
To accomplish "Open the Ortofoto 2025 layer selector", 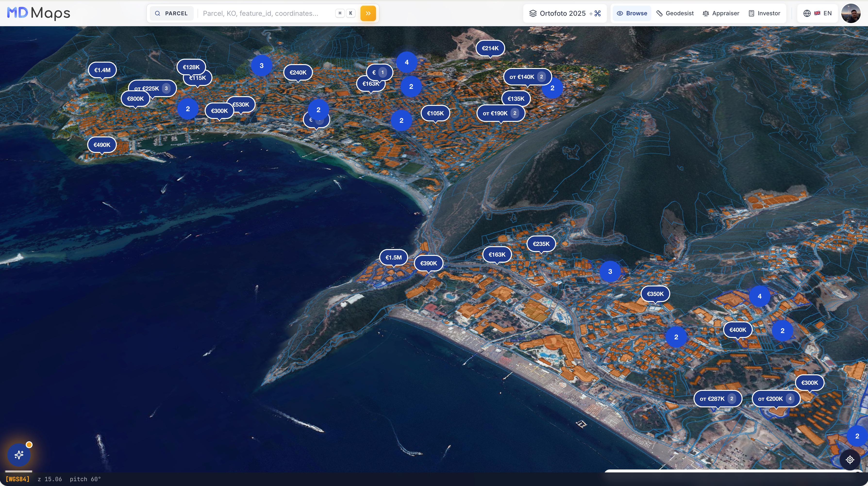I will coord(565,14).
